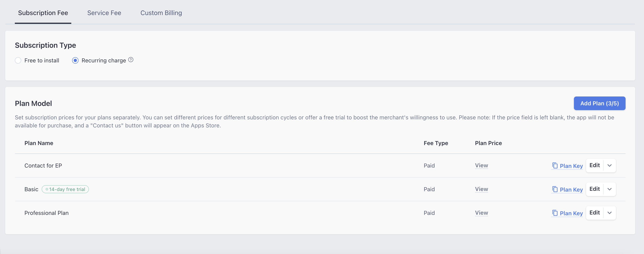This screenshot has width=644, height=254.
Task: Edit the Professional Plan
Action: 594,213
